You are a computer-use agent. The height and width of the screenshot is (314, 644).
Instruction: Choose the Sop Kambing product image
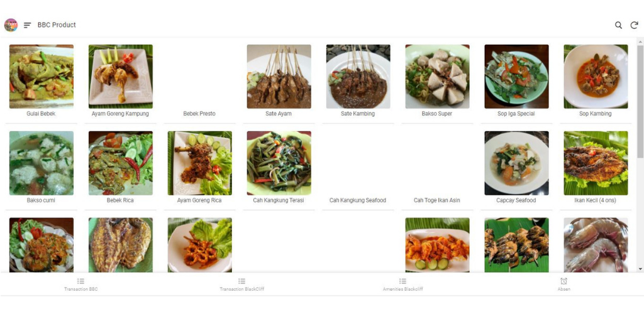coord(596,77)
